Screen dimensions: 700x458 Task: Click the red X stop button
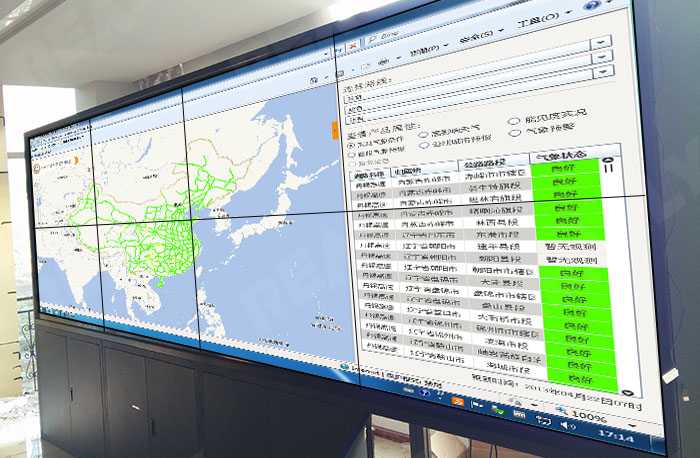(353, 46)
